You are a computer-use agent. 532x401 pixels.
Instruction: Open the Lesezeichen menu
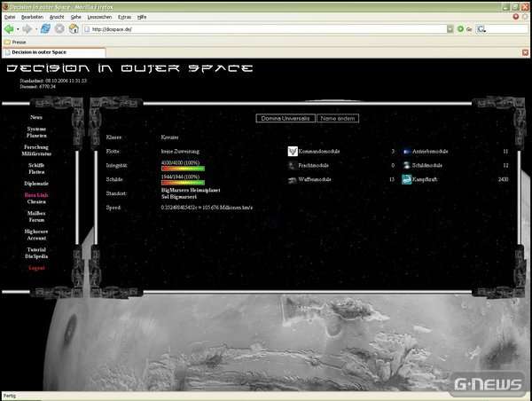click(99, 17)
